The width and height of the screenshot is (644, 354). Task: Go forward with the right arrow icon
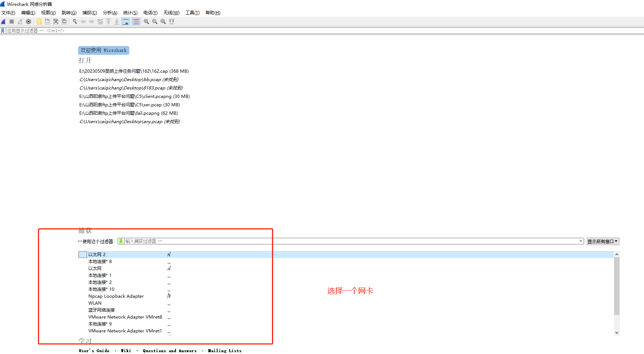[x=92, y=22]
